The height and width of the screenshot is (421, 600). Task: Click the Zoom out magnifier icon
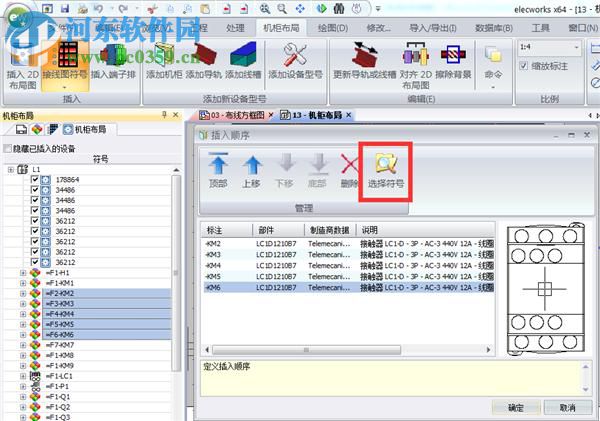pyautogui.click(x=282, y=8)
